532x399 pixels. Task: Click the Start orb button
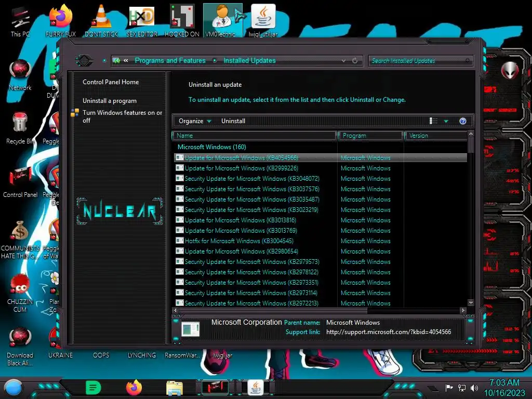pos(13,388)
